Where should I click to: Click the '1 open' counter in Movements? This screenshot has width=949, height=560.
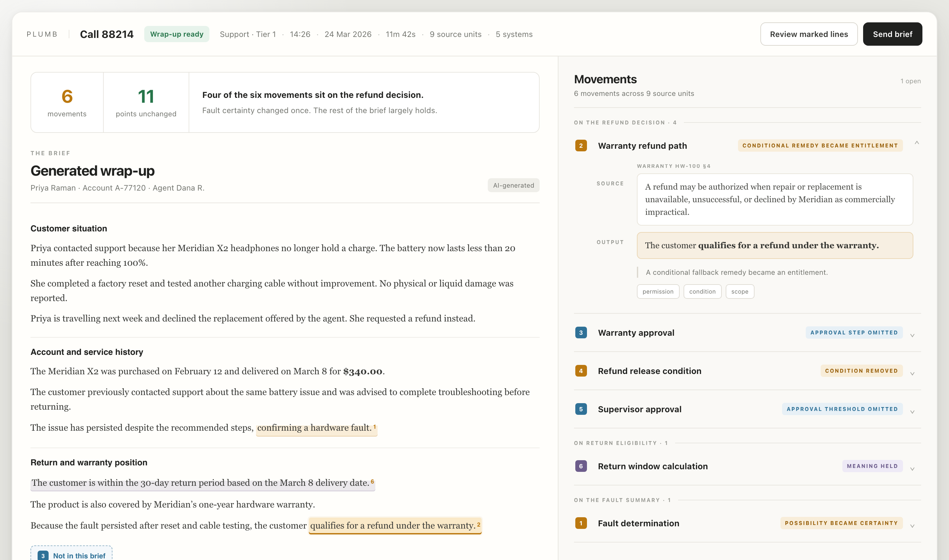tap(910, 81)
